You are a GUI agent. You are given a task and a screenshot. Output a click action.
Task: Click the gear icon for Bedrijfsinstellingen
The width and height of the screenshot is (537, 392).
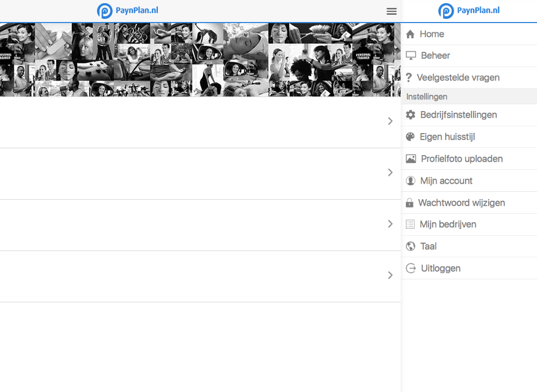tap(410, 115)
